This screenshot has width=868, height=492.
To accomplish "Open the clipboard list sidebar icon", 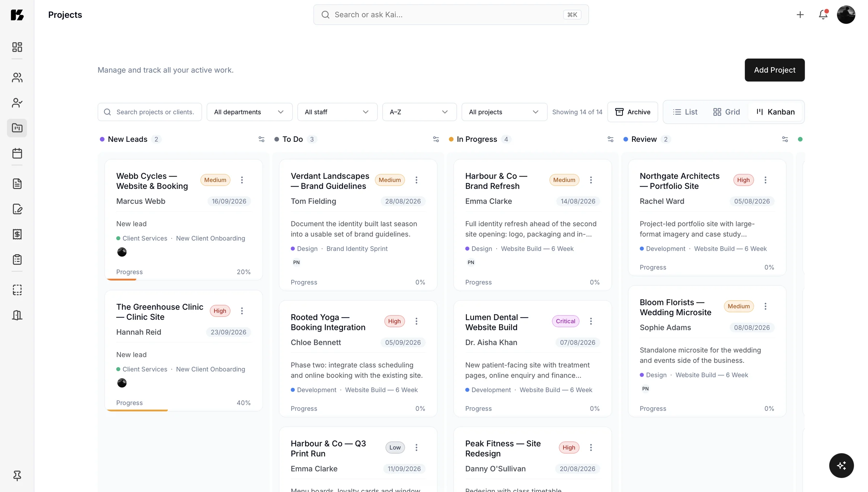I will 17,260.
